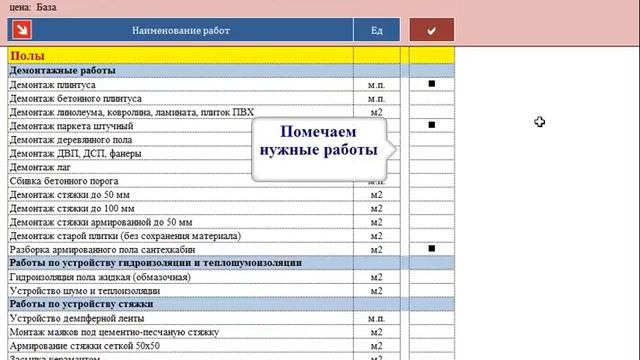Click the red arrow icon in header
Image resolution: width=640 pixels, height=360 pixels.
[x=22, y=30]
